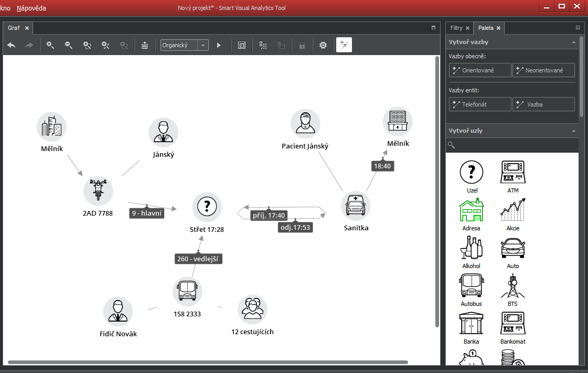Open the Organický layout dropdown
The height and width of the screenshot is (373, 588).
184,45
